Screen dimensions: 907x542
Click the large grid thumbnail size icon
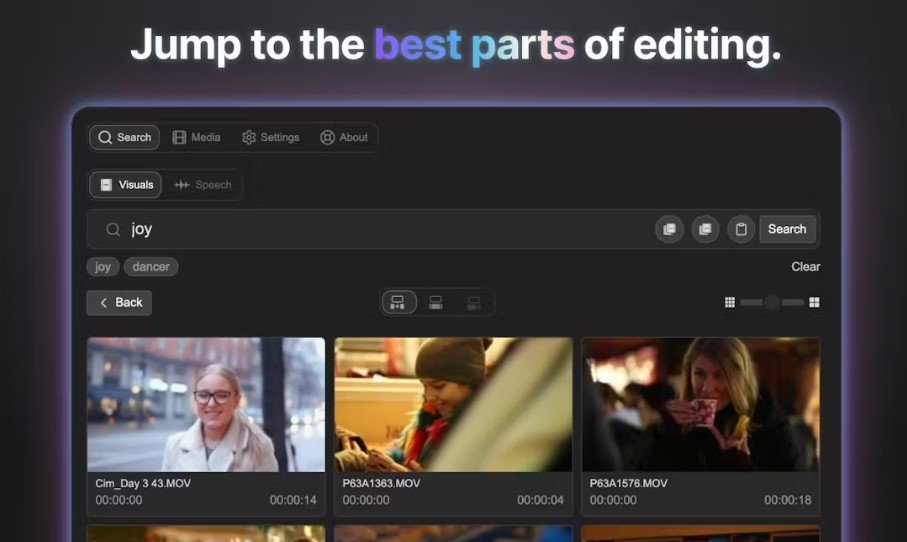coord(814,303)
